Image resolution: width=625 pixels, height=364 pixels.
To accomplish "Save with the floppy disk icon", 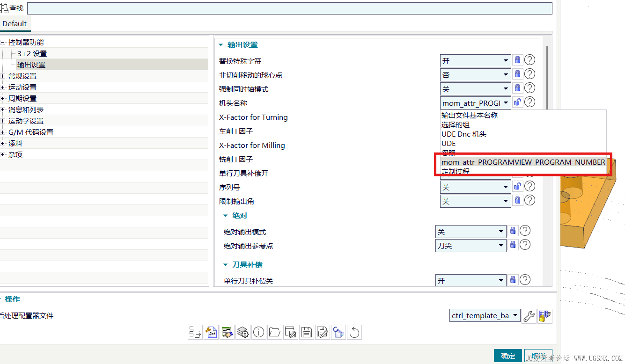I will (307, 332).
